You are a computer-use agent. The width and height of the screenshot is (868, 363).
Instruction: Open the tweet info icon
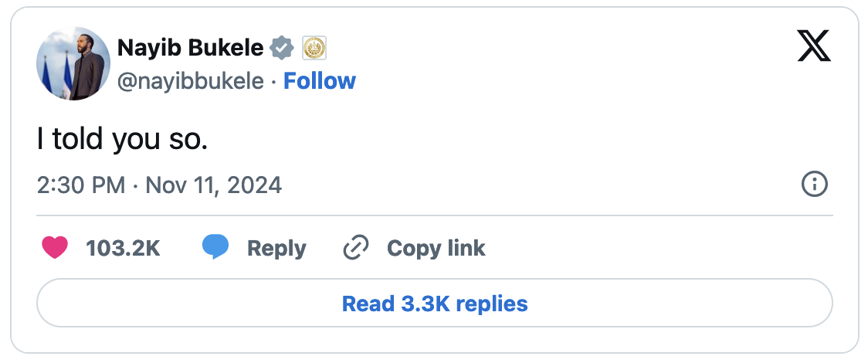pos(815,185)
